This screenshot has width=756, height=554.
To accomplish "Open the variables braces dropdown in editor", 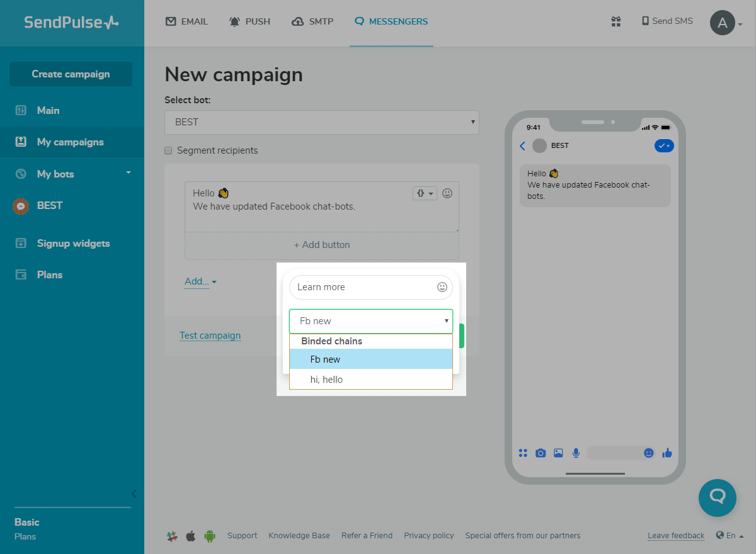I will click(425, 193).
